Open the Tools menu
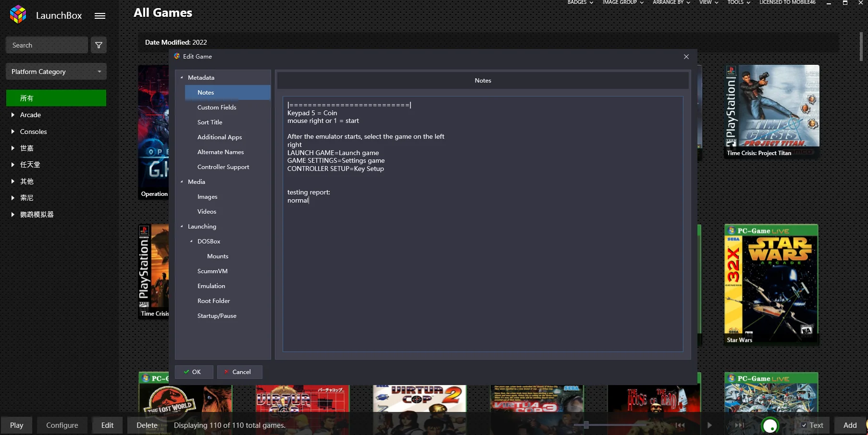868x435 pixels. pos(739,2)
